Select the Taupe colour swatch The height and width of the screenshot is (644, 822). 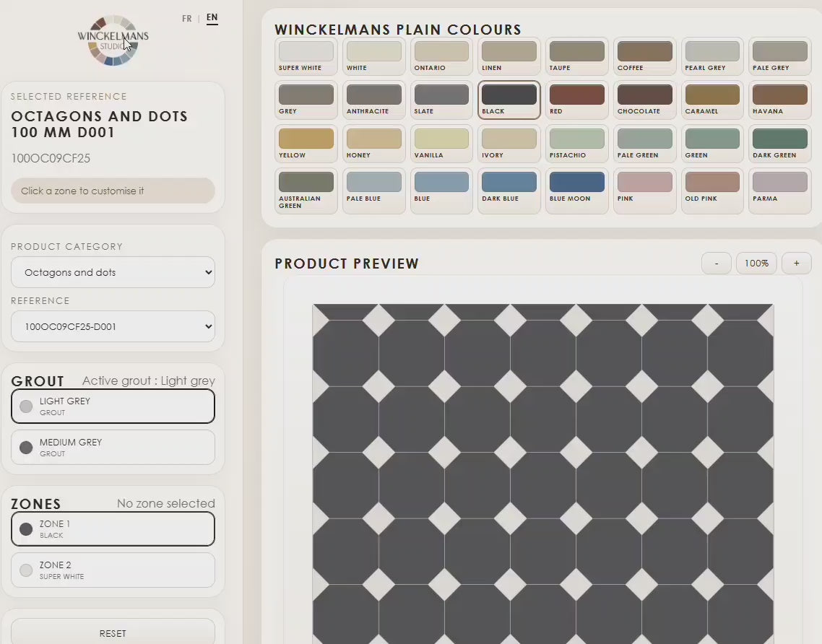[576, 56]
